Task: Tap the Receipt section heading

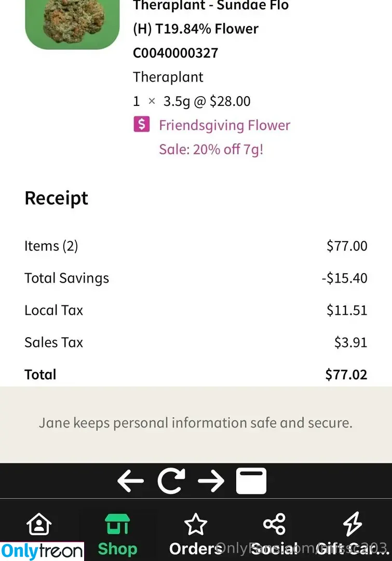Action: [56, 198]
